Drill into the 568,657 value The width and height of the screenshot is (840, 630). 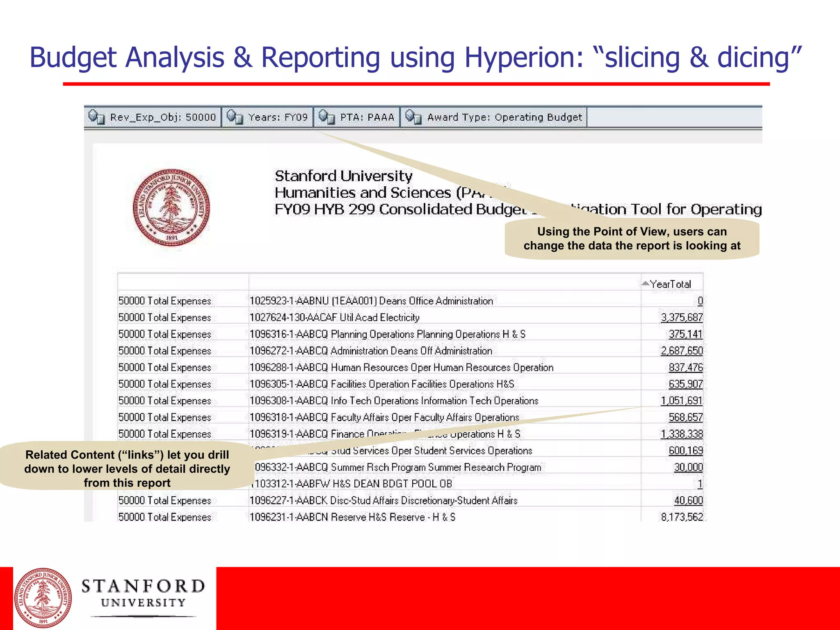(x=686, y=418)
